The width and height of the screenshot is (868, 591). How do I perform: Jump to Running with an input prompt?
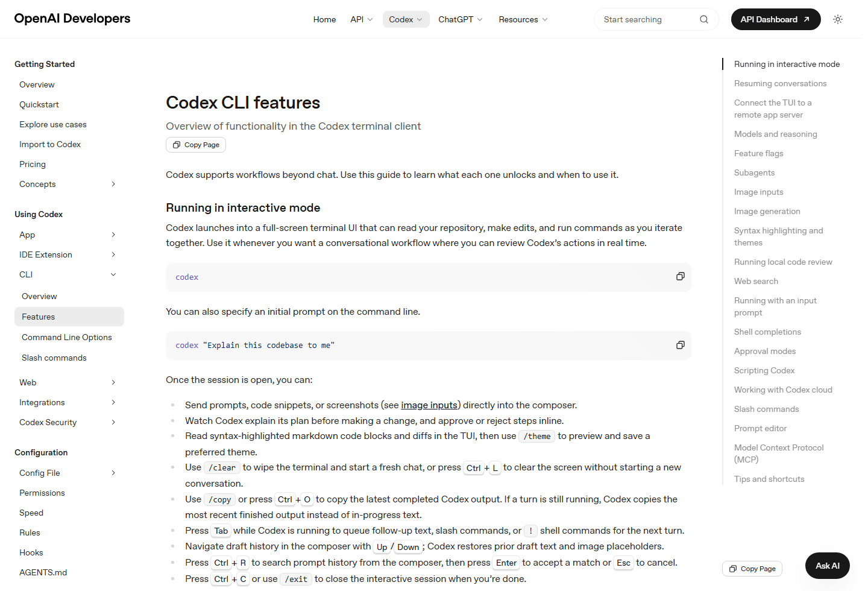[x=775, y=306]
